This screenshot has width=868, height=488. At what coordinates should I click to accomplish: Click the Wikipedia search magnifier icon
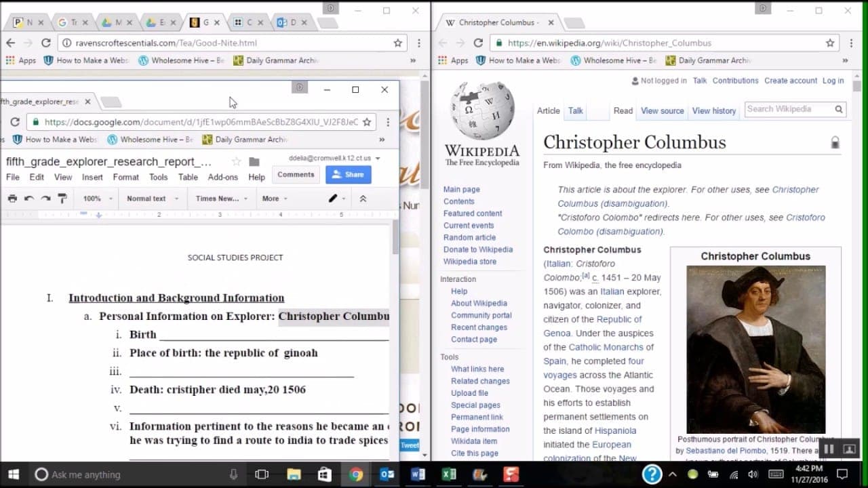(x=839, y=109)
